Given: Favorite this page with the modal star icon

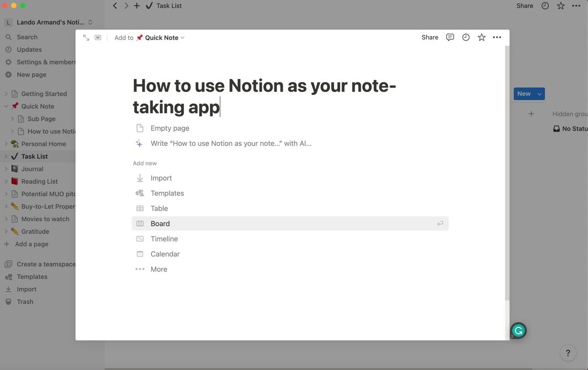Looking at the screenshot, I should pyautogui.click(x=481, y=37).
